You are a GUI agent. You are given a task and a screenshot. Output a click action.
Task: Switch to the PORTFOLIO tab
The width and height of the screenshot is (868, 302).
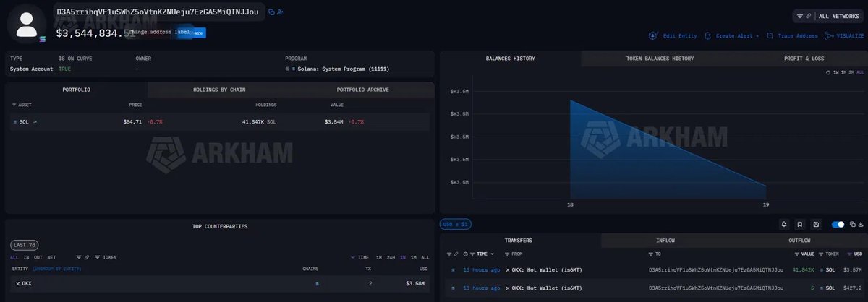point(76,90)
